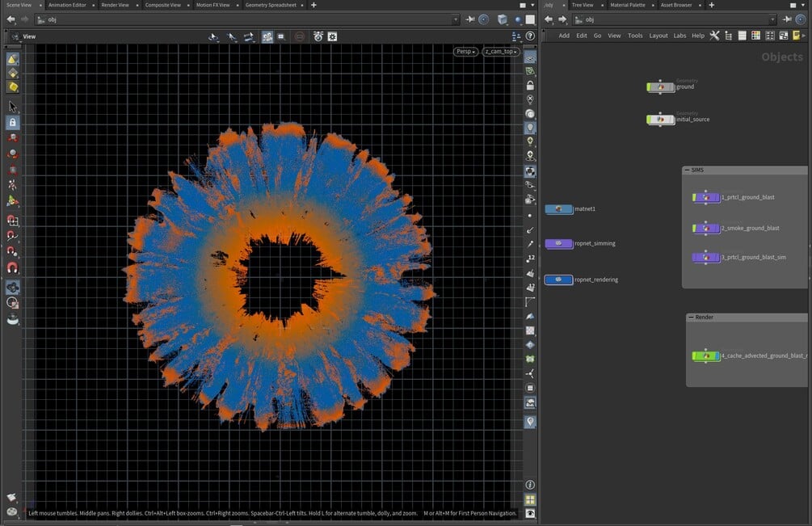Select the arrow Select tool in left toolbar
812x526 pixels.
[x=13, y=107]
